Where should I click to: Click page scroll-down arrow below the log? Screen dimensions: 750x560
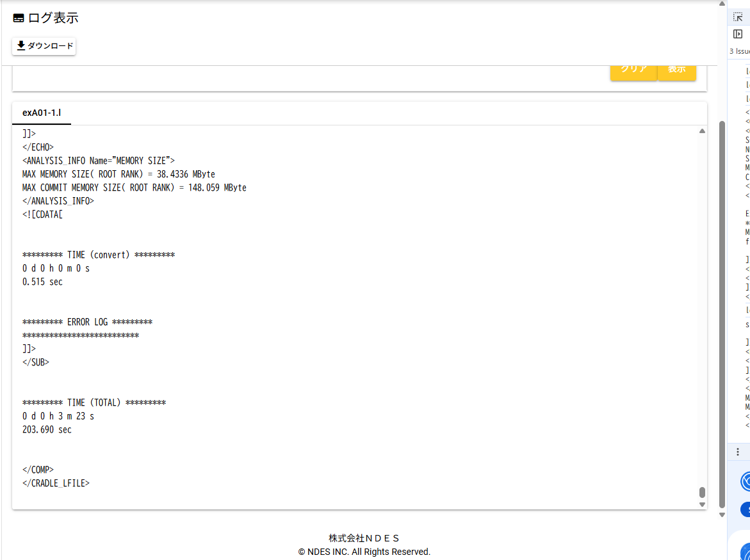coord(722,515)
